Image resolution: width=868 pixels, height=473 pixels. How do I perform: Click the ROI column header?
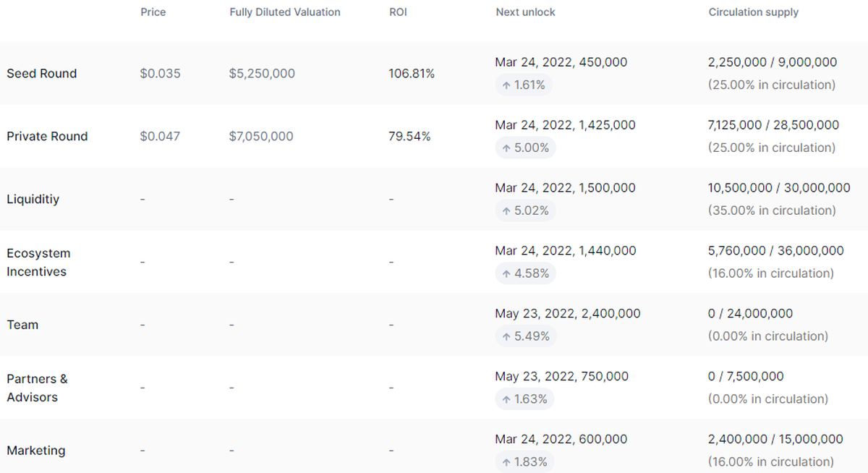[x=398, y=12]
